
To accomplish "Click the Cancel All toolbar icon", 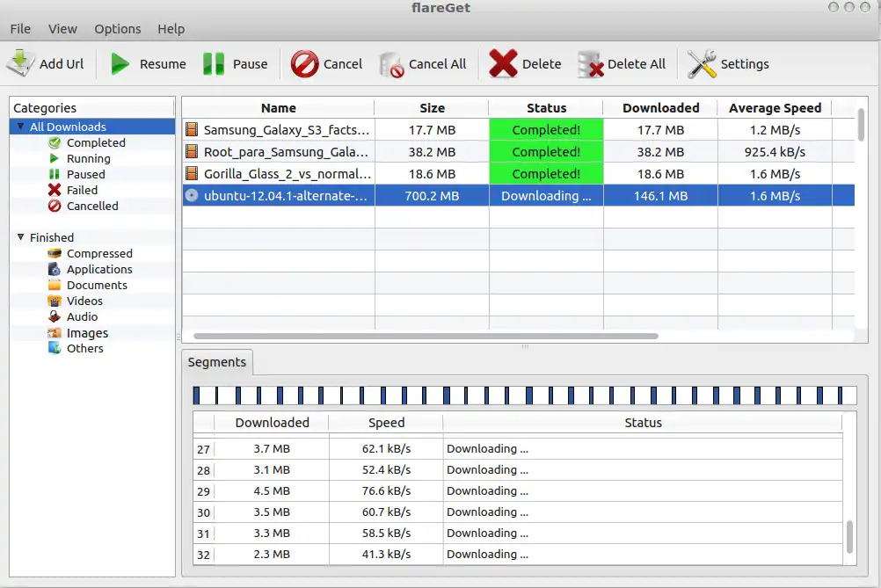I will click(x=391, y=65).
